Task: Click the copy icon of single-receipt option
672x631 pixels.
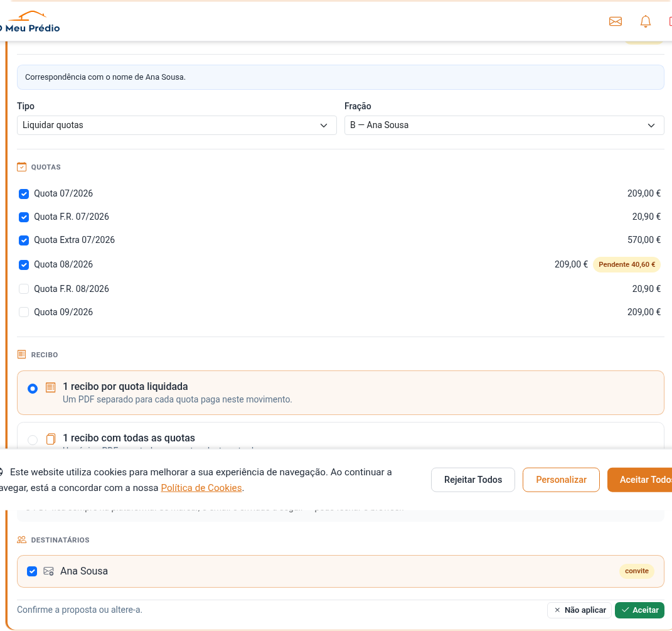Action: pyautogui.click(x=51, y=439)
